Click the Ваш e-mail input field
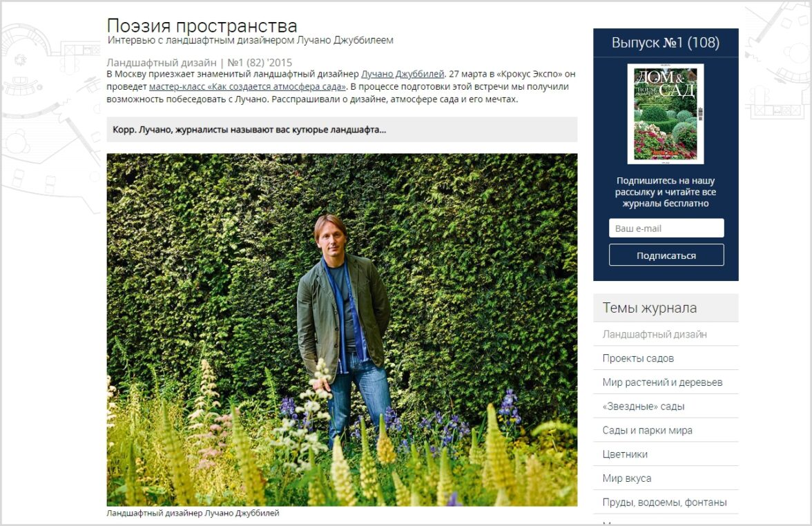The image size is (812, 526). click(x=666, y=228)
